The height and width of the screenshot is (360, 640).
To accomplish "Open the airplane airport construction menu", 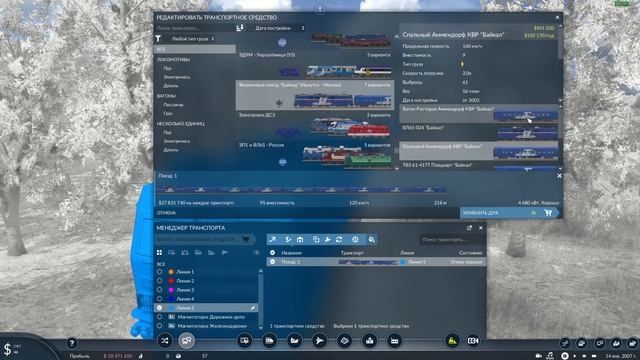I will (x=320, y=340).
